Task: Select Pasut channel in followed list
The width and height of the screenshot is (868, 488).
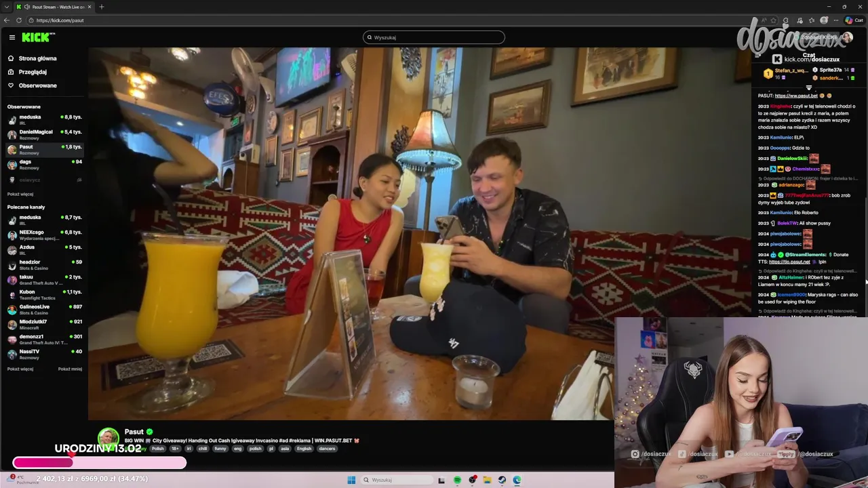Action: [x=44, y=149]
